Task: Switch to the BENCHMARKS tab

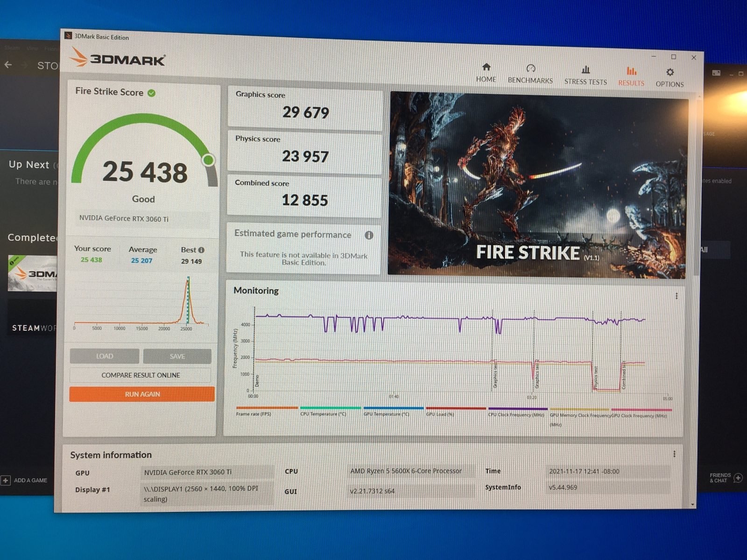Action: (x=530, y=75)
